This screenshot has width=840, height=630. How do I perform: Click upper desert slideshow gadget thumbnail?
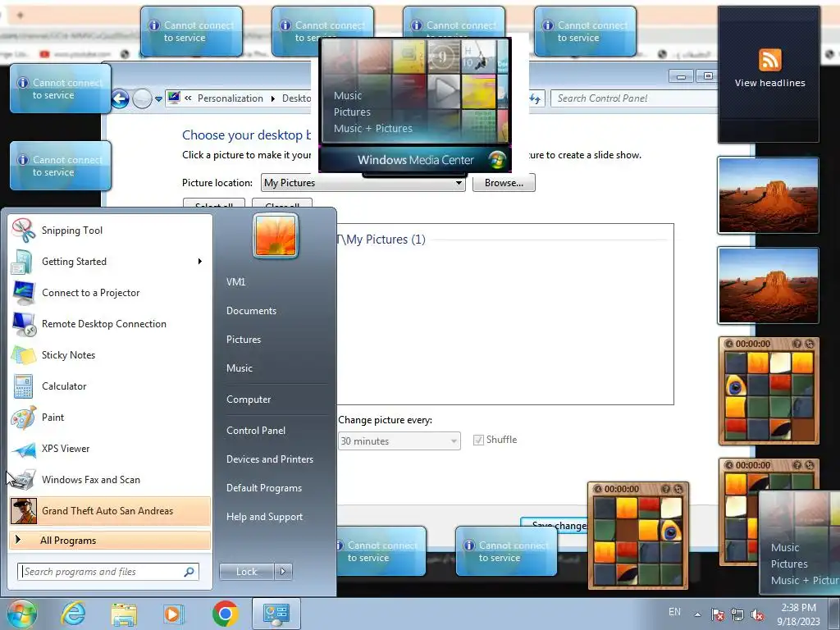[768, 195]
